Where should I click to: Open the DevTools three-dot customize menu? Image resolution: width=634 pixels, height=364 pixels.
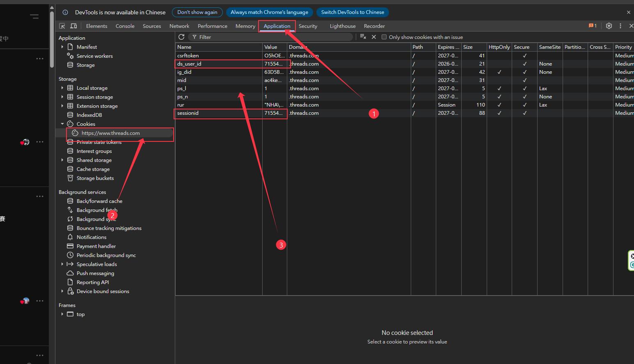[x=620, y=26]
